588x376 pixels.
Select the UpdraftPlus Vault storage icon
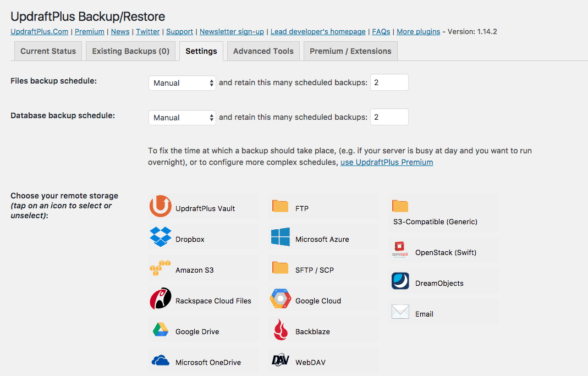pyautogui.click(x=161, y=206)
